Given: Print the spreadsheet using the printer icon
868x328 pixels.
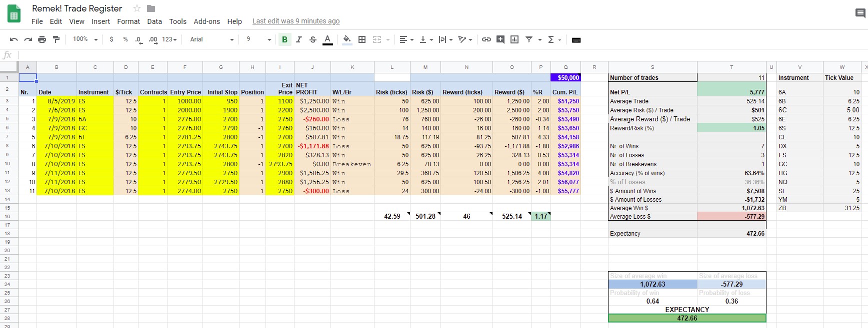Looking at the screenshot, I should [42, 39].
